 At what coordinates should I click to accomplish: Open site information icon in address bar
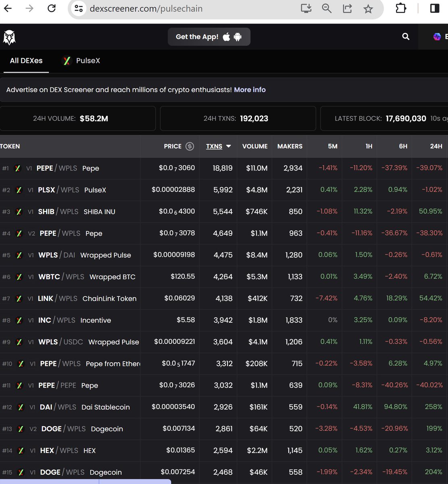(79, 8)
